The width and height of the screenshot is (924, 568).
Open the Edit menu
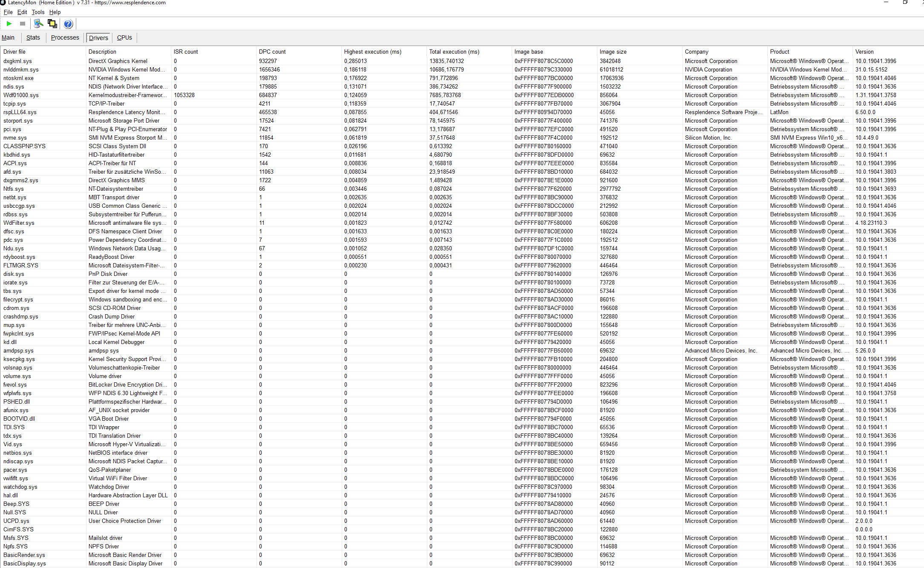(x=22, y=12)
